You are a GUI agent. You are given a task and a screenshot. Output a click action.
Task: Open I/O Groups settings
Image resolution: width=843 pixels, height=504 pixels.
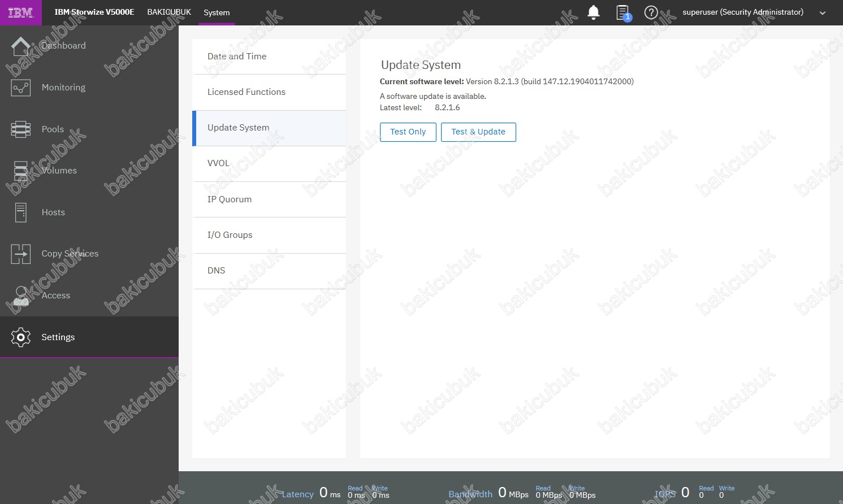[x=269, y=235]
